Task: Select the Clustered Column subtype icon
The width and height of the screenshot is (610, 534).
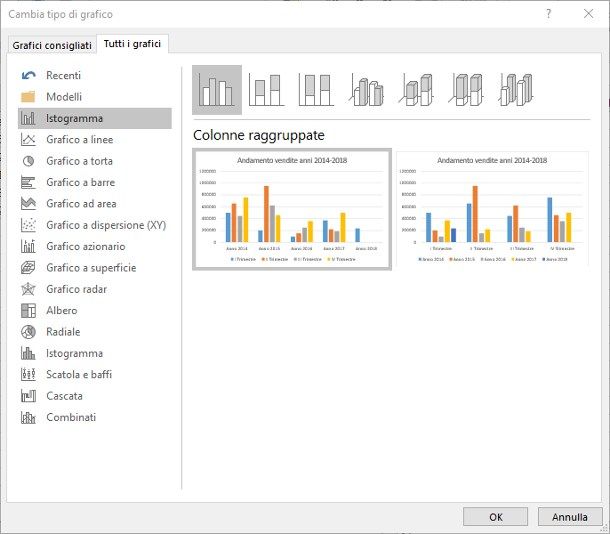Action: coord(217,90)
